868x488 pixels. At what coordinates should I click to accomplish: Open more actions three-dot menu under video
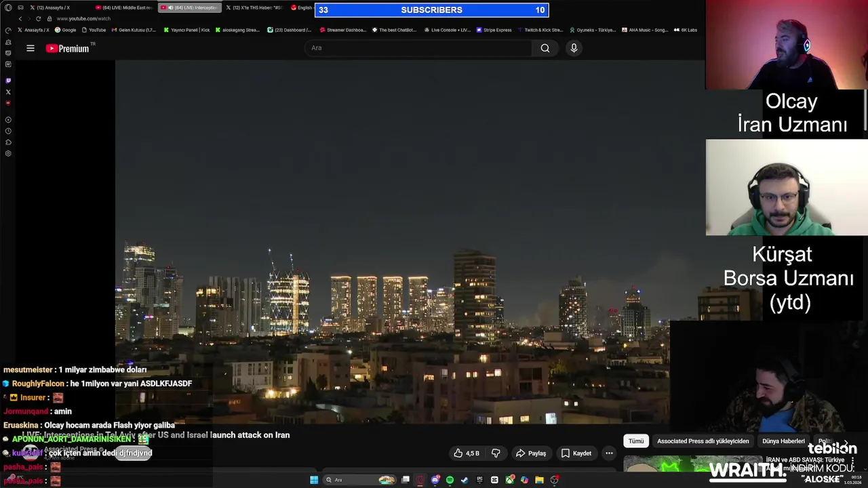click(609, 453)
